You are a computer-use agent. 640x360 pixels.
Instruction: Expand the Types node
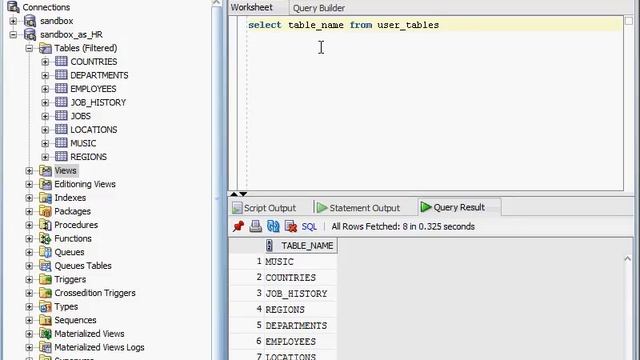29,307
